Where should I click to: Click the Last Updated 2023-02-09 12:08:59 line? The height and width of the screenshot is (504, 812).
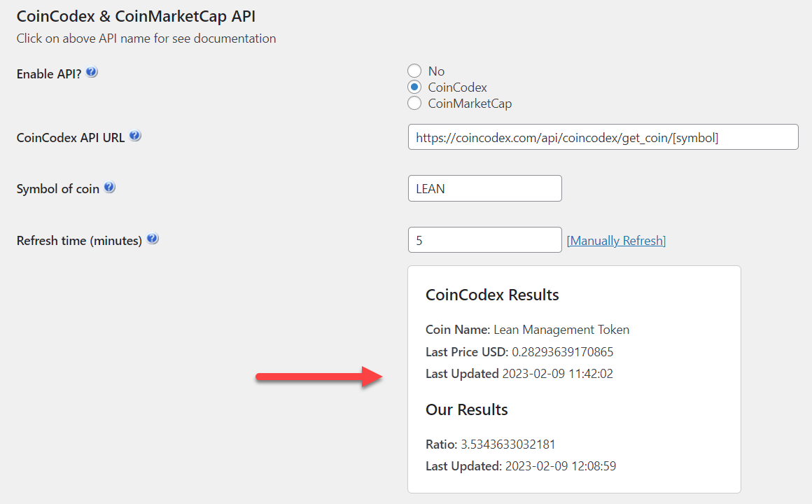pos(521,466)
